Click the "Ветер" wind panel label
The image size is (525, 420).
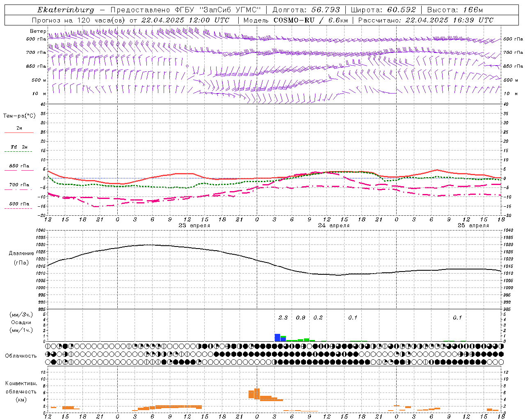[x=38, y=31]
